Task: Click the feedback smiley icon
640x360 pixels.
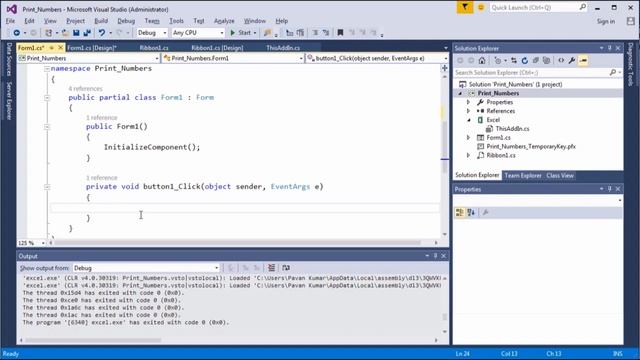Action: pos(481,7)
